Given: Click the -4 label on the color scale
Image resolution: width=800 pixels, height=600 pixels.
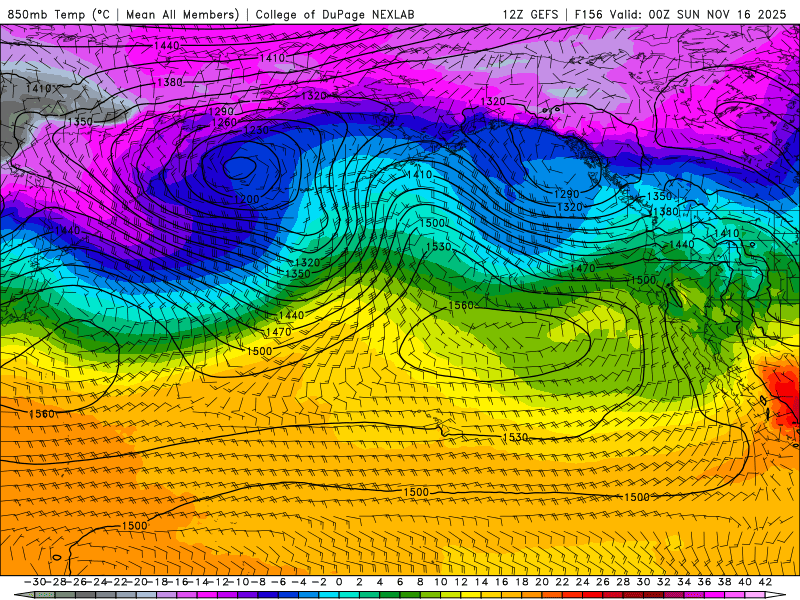Looking at the screenshot, I should [299, 582].
